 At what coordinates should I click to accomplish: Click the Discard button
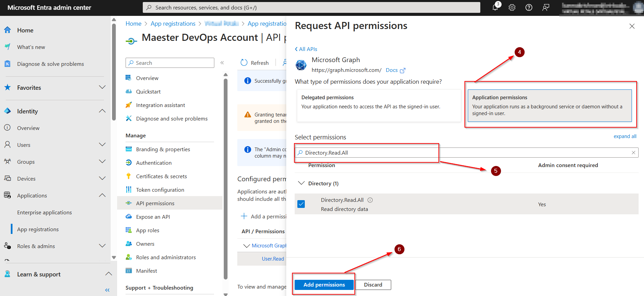373,285
